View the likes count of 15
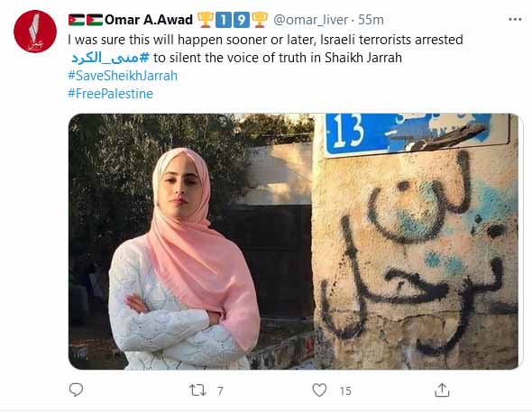 coord(345,391)
